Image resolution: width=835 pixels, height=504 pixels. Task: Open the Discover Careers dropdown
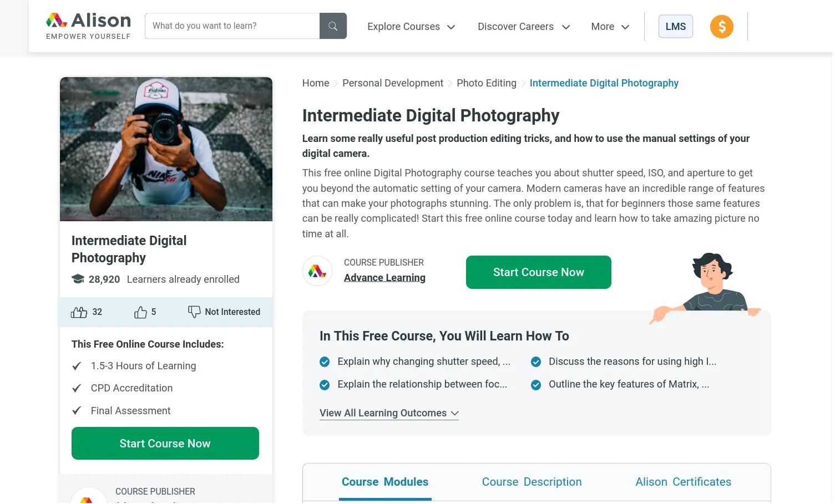pos(523,26)
